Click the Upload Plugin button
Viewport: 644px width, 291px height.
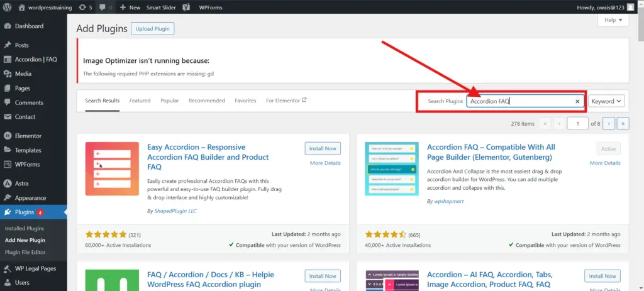tap(153, 29)
